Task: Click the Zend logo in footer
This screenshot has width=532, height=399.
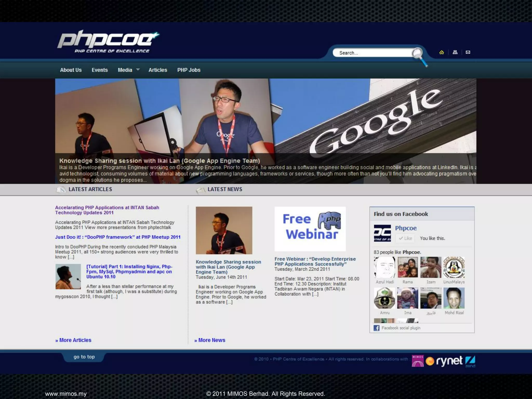Action: pos(470,361)
